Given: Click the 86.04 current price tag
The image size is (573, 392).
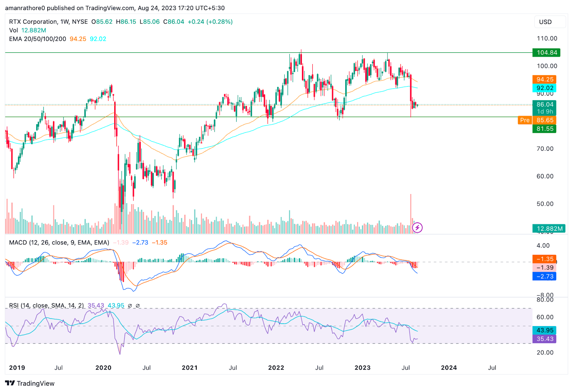Looking at the screenshot, I should coord(544,105).
